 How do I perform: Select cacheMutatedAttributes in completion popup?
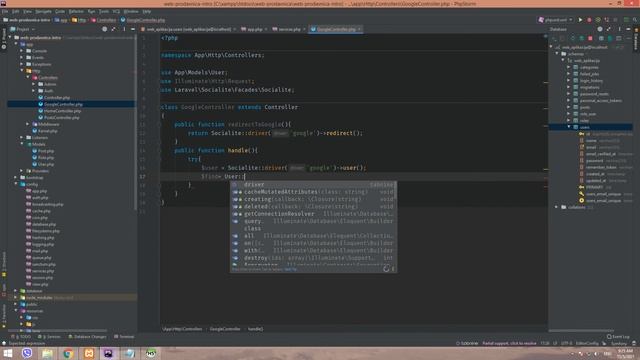[x=313, y=192]
